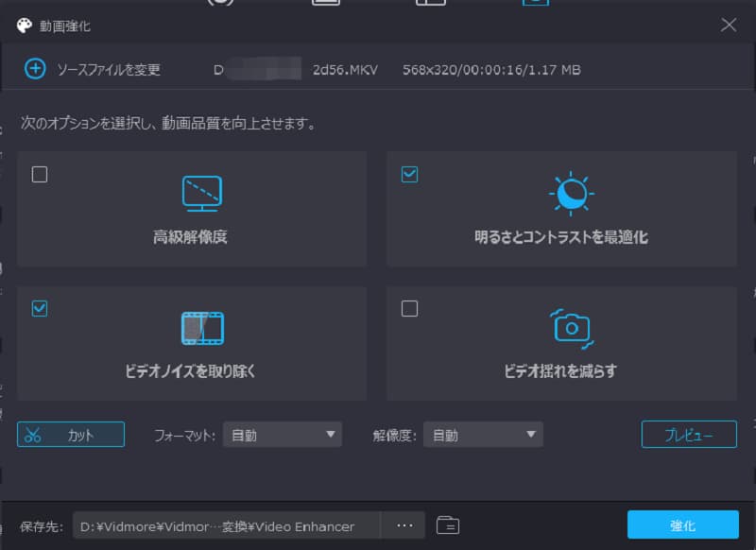Open the 解像度 dropdown menu
Image resolution: width=756 pixels, height=550 pixels.
(483, 434)
